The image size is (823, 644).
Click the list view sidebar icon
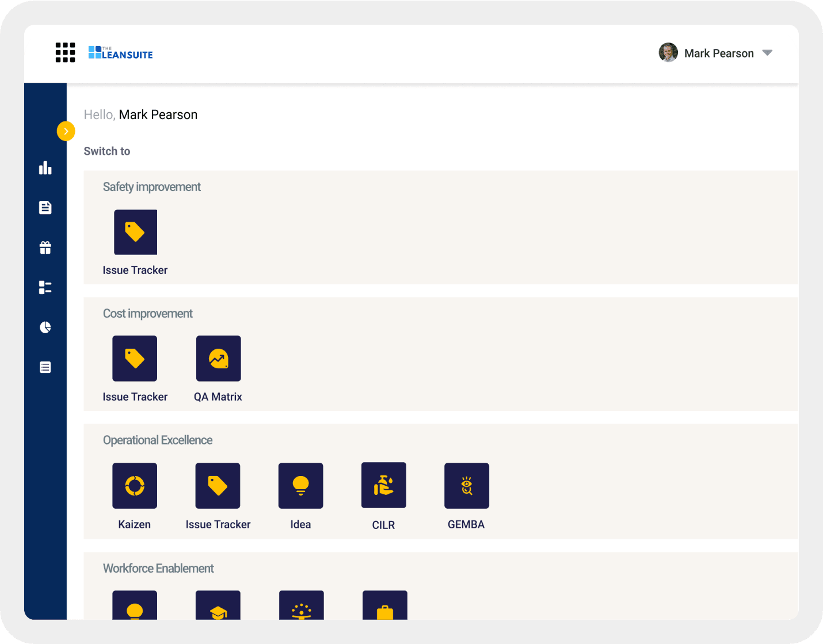[x=45, y=367]
